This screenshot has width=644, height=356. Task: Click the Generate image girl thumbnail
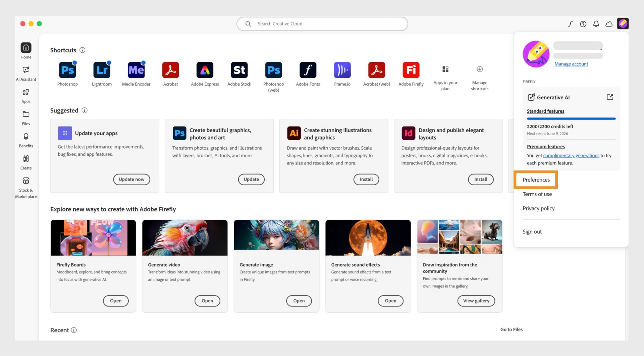tap(276, 235)
